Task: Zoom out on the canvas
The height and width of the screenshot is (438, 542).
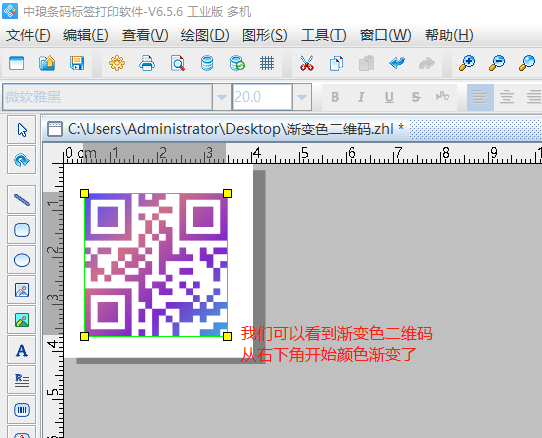Action: tap(497, 63)
